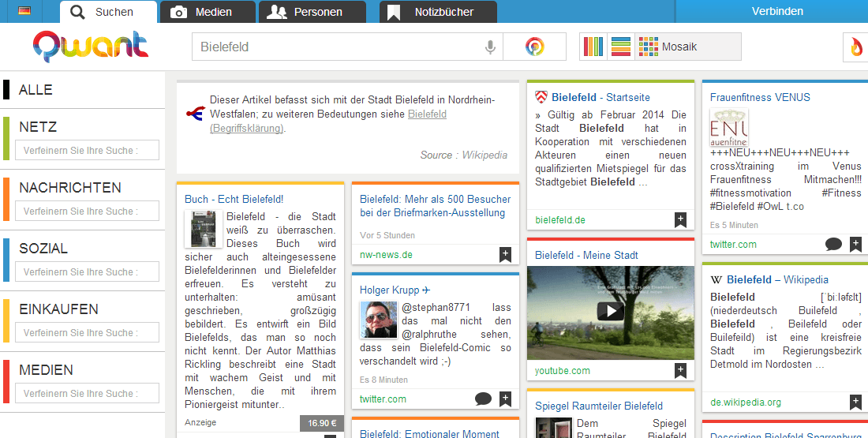Screen dimensions: 868x438
Task: Select the MEDIEN category
Action: 46,370
